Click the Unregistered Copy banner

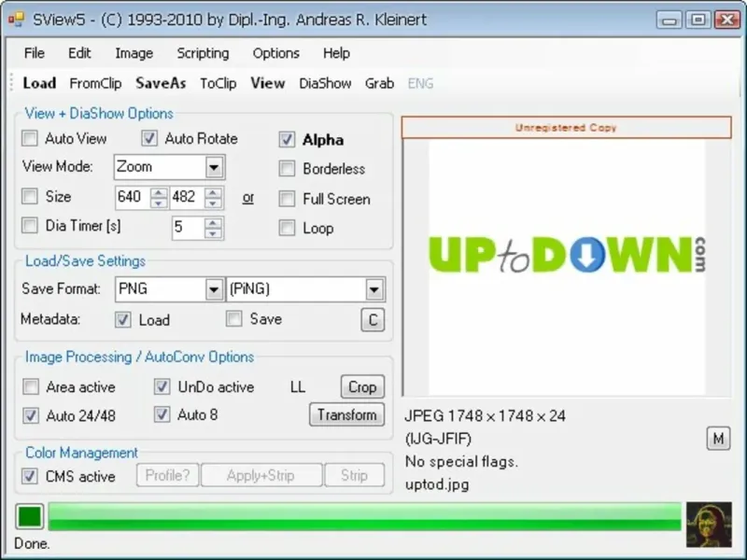coord(566,128)
